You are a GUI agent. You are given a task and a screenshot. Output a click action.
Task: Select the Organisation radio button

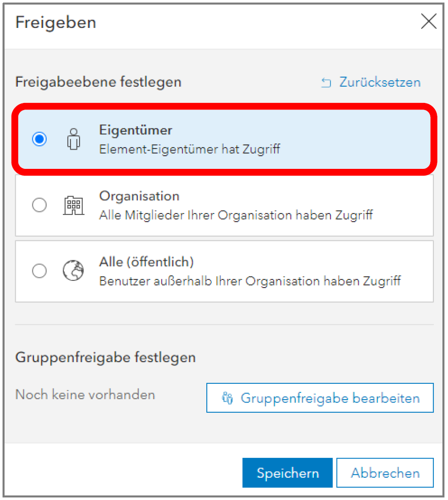pos(39,205)
